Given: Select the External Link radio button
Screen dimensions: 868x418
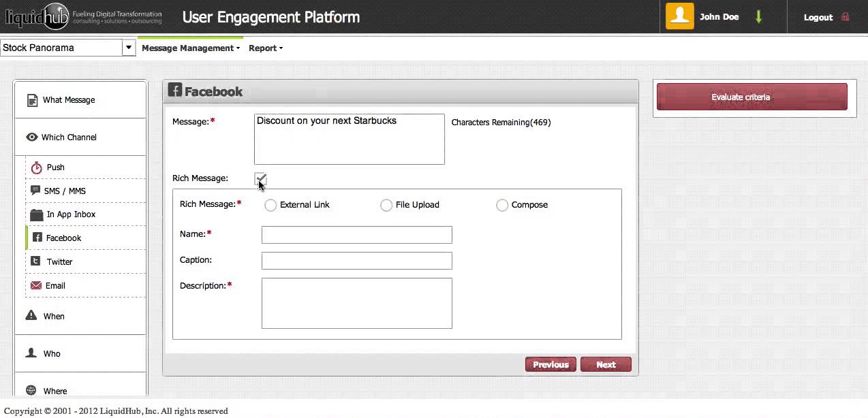Looking at the screenshot, I should (x=270, y=205).
